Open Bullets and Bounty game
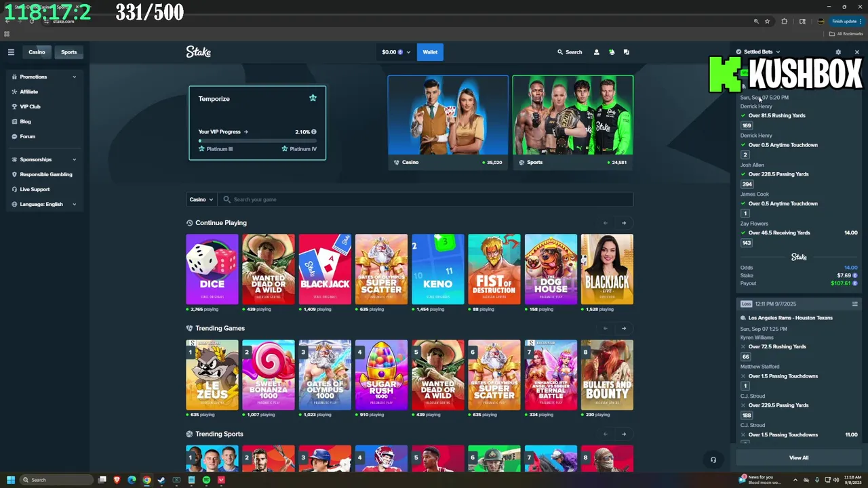 click(607, 375)
